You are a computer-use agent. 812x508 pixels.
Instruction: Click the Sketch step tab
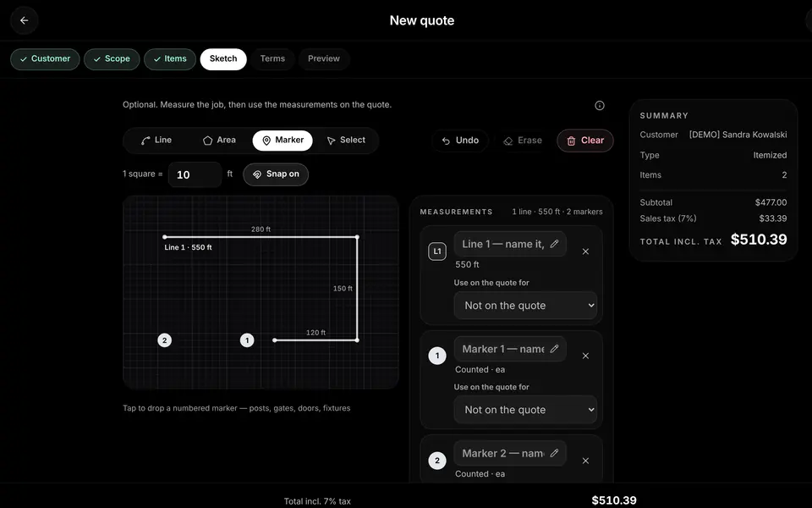coord(223,59)
